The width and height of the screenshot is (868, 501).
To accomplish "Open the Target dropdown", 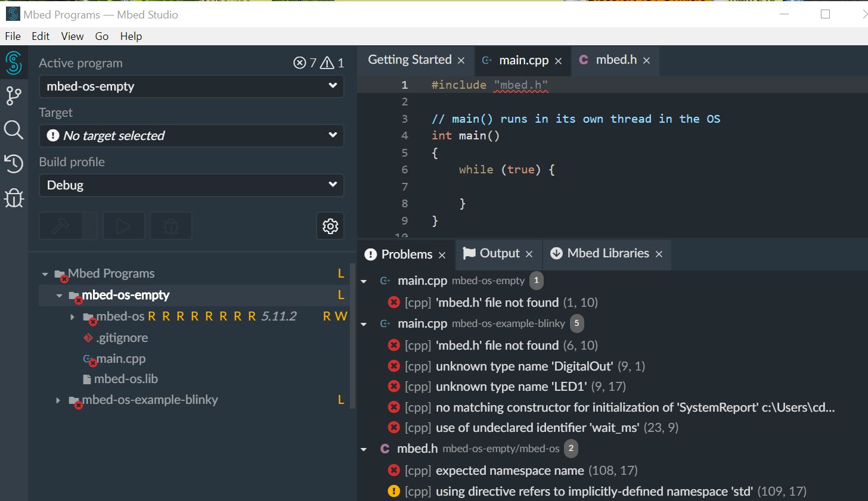I will point(191,136).
